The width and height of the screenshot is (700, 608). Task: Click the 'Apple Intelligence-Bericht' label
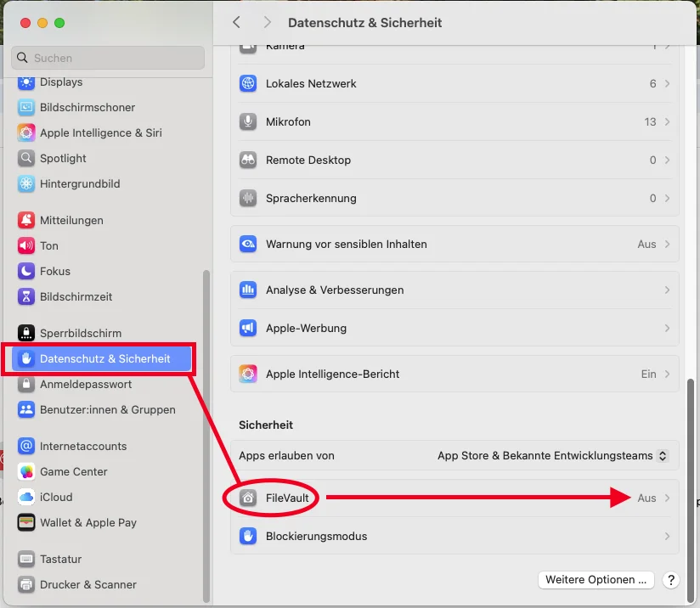click(x=332, y=374)
